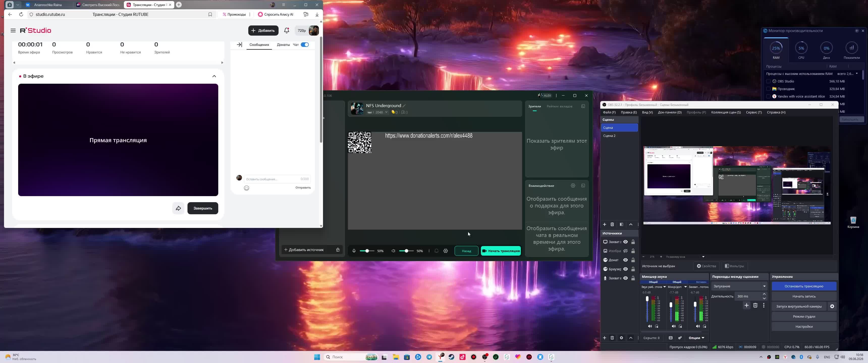Viewport: 868px width, 363px height.
Task: Open the streaming app settings gear by Назад
Action: click(x=445, y=251)
